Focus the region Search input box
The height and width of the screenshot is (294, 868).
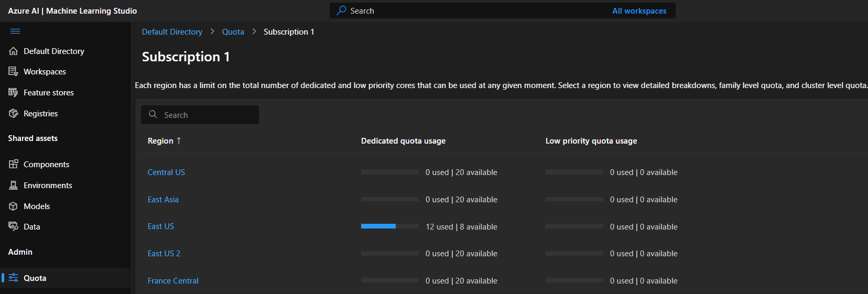[x=200, y=115]
